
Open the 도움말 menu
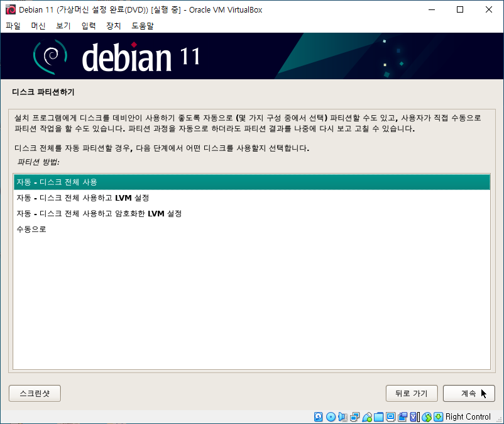tap(143, 26)
